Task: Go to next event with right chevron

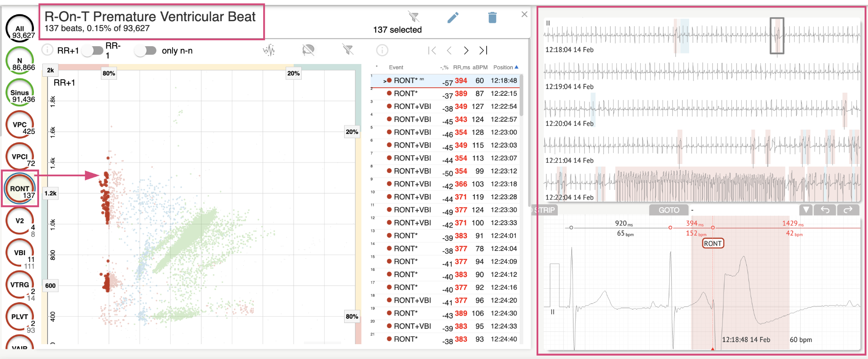Action: [x=466, y=51]
